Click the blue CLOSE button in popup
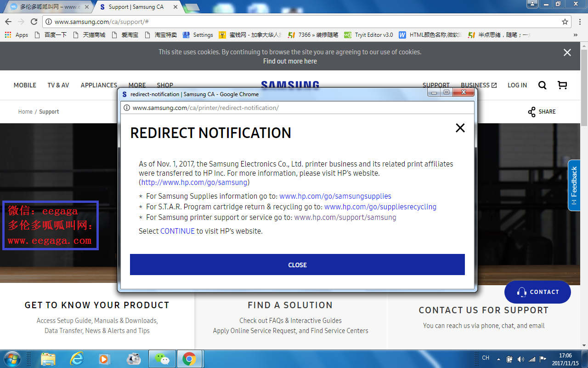The width and height of the screenshot is (588, 368). [297, 264]
